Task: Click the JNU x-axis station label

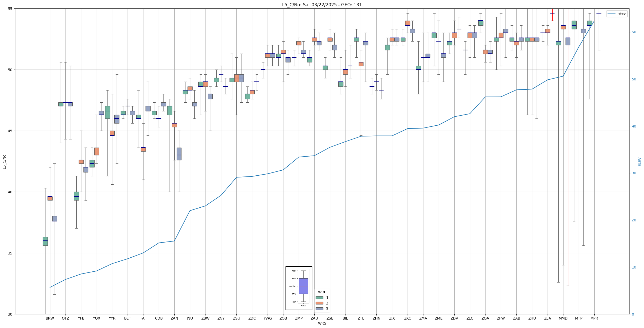Action: pyautogui.click(x=190, y=318)
